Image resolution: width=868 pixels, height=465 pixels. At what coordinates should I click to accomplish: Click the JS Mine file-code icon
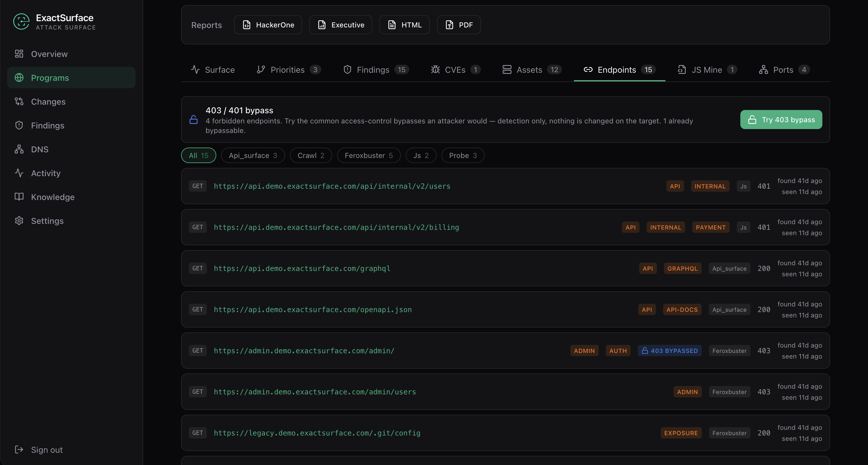coord(682,70)
